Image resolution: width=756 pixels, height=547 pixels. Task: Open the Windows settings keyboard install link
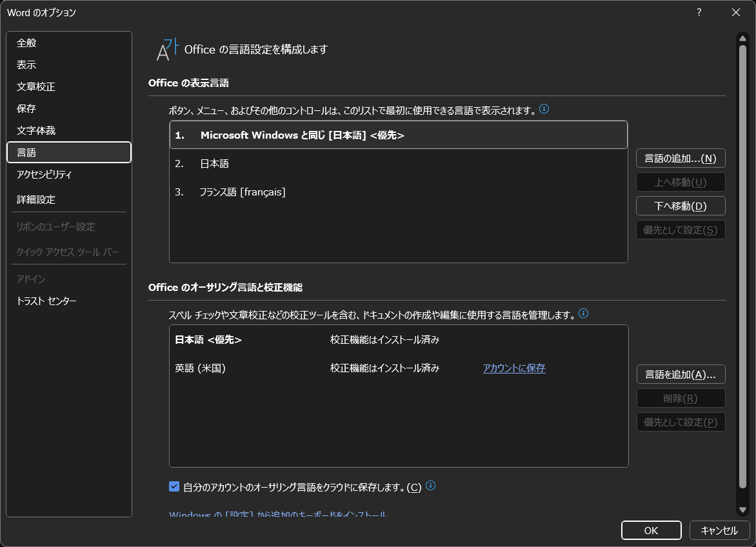(x=278, y=513)
